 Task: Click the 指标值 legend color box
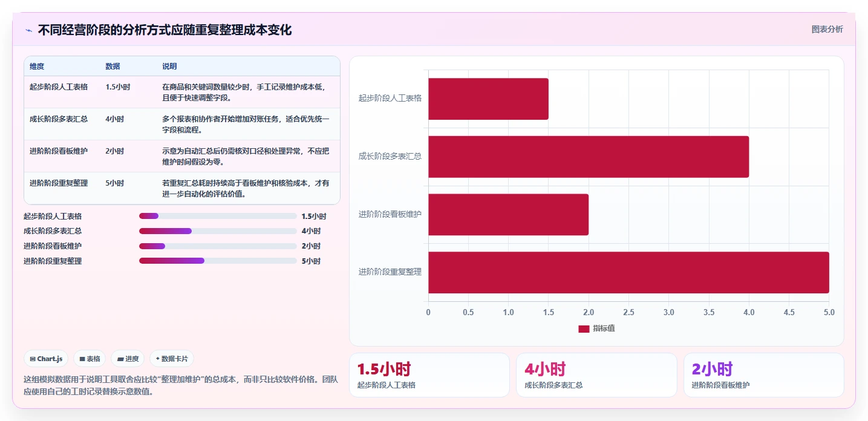tap(584, 328)
